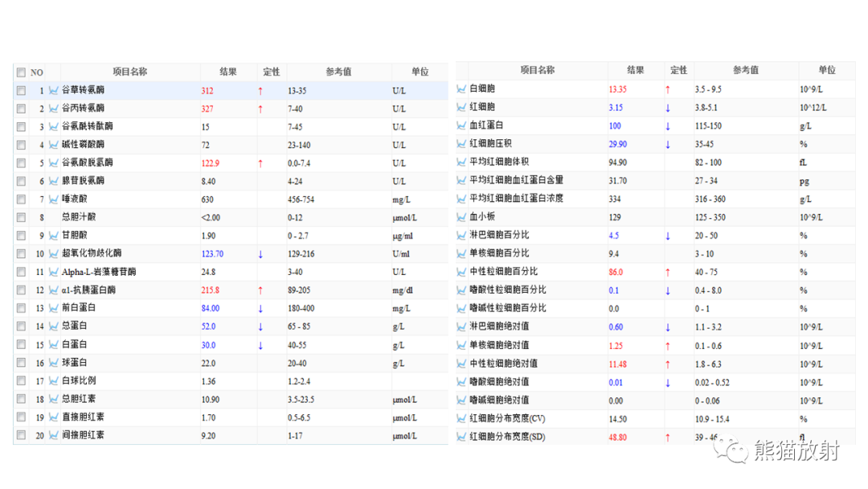This screenshot has width=868, height=489.
Task: Click reference range 456-754
Action: tap(301, 199)
